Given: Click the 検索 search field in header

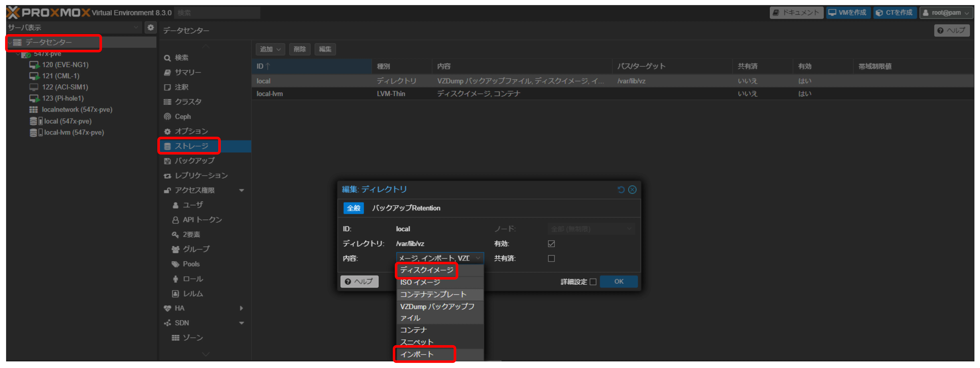Looking at the screenshot, I should tap(217, 13).
